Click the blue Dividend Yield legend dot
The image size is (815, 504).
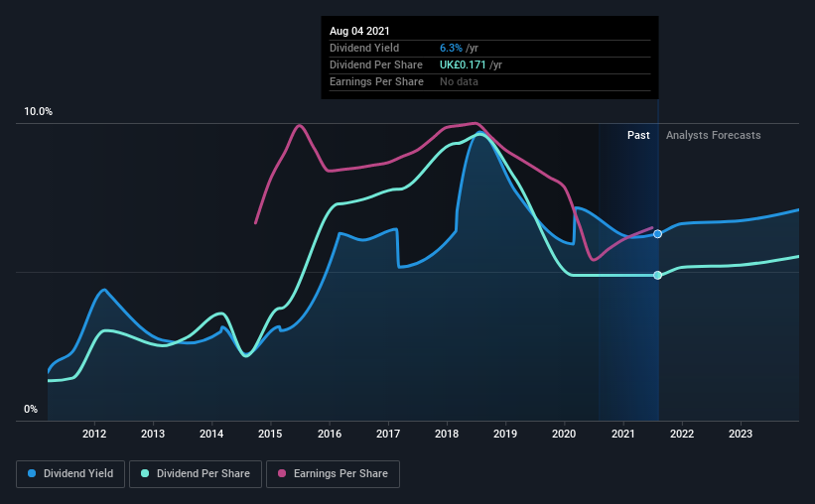click(x=32, y=473)
